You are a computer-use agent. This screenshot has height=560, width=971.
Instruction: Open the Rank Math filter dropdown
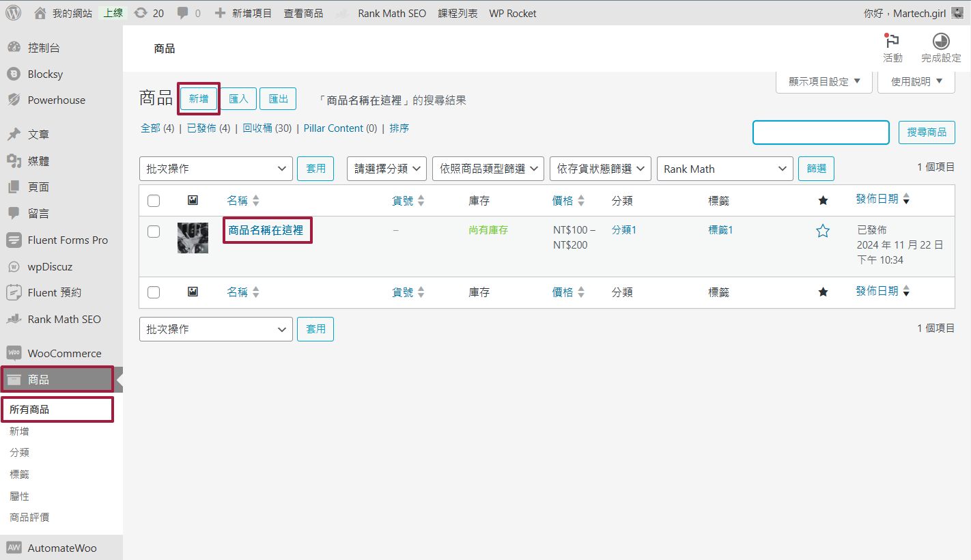(724, 169)
